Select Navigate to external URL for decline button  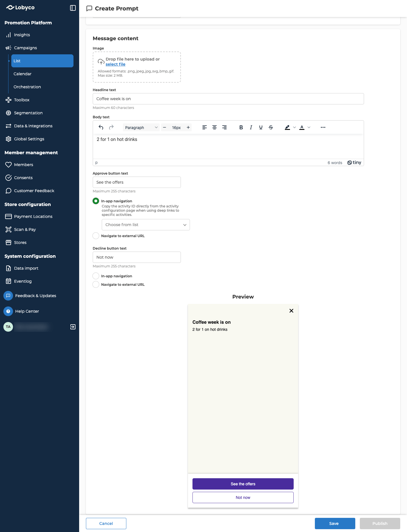[x=96, y=284]
